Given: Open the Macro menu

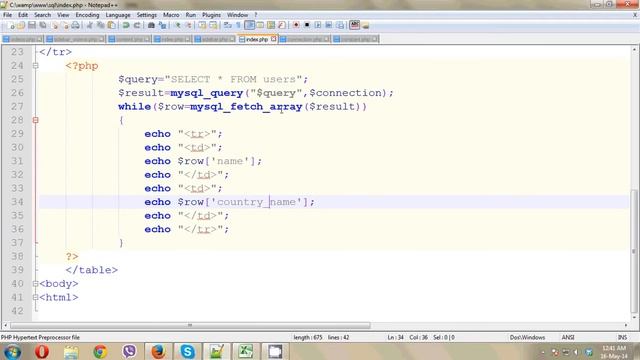Looking at the screenshot, I should point(171,15).
